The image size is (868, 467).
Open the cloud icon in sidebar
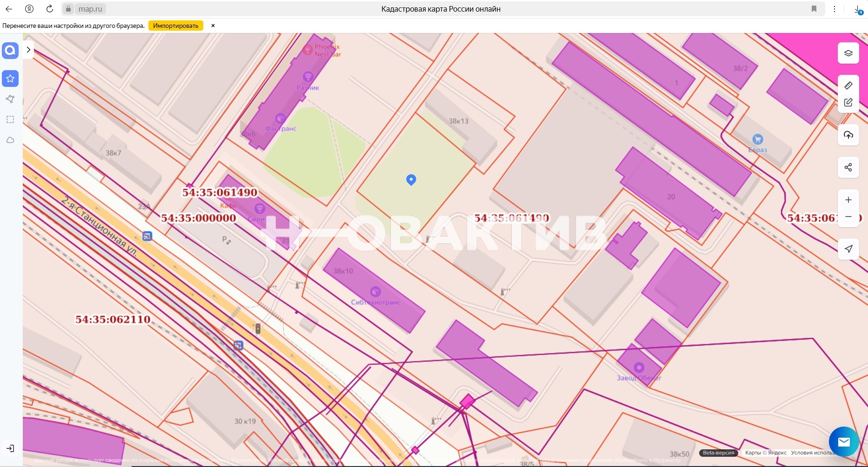click(x=10, y=140)
